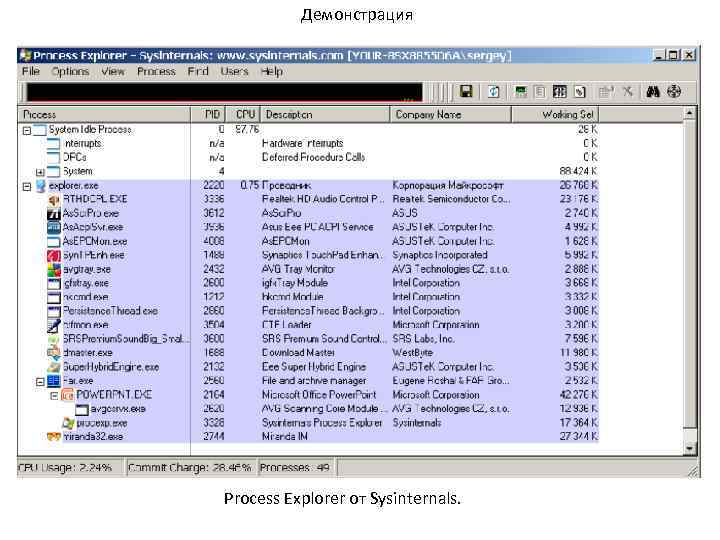
Task: Toggle the lower pane toolbar icon
Action: coord(560,91)
